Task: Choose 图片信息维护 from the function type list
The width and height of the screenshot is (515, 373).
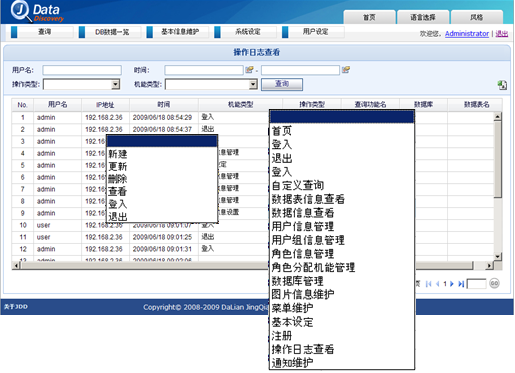Action: tap(303, 294)
